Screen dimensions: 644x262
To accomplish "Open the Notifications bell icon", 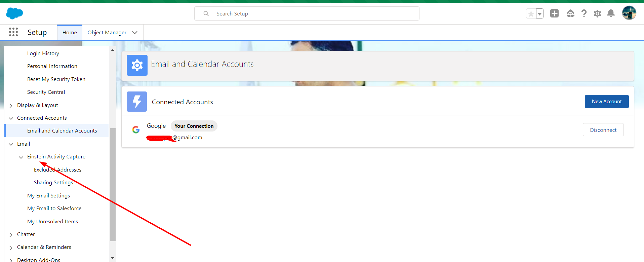I will [x=611, y=13].
